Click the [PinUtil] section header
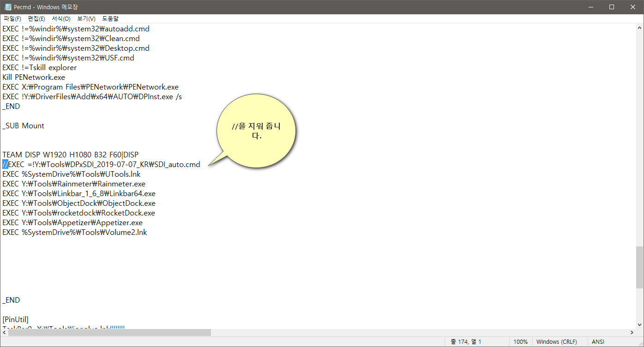644x347 pixels. point(15,319)
